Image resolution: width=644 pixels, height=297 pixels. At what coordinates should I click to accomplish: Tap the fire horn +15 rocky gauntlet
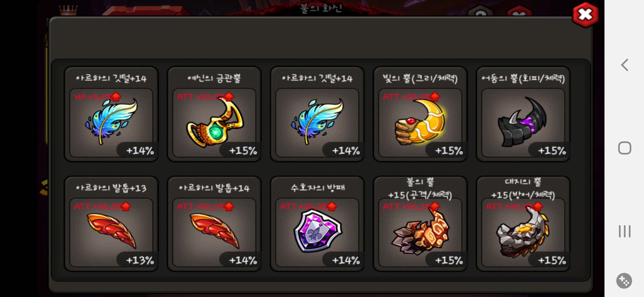point(420,224)
